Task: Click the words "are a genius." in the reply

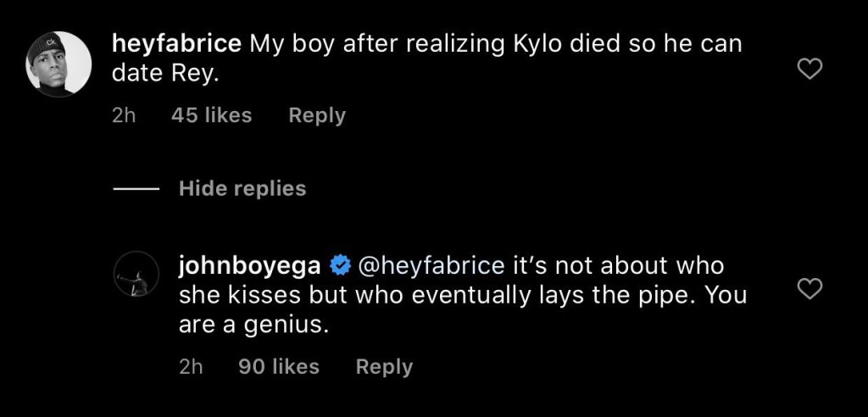Action: point(253,323)
